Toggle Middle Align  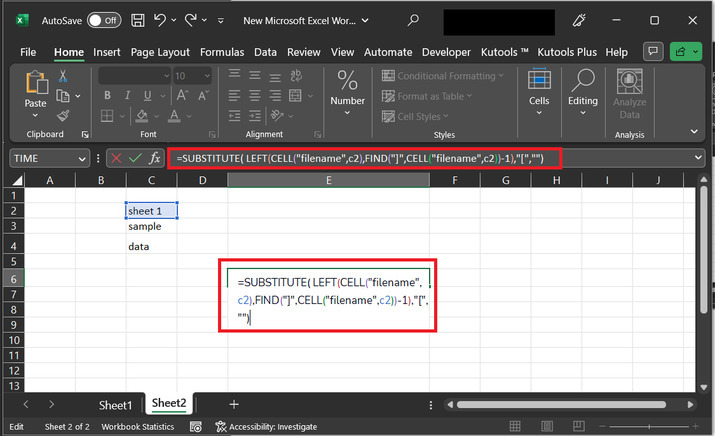click(x=255, y=76)
